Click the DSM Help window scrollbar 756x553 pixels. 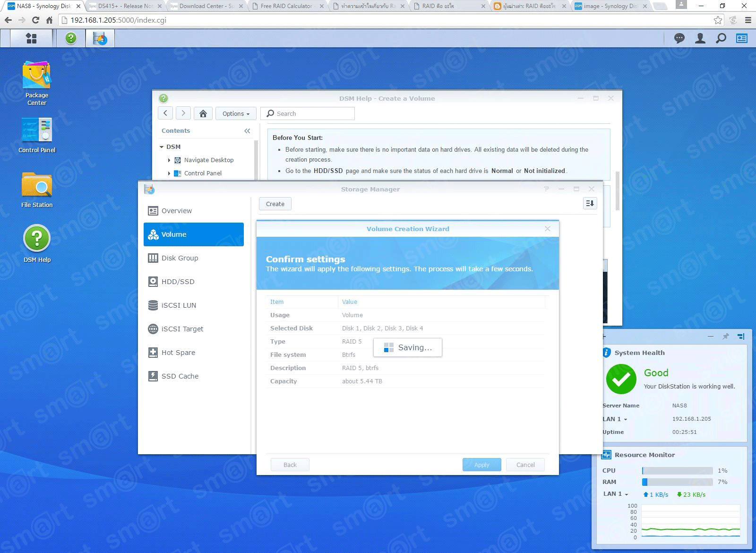(x=617, y=191)
